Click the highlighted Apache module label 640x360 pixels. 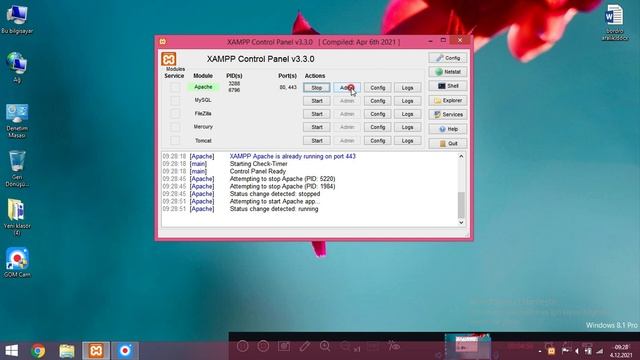[203, 87]
